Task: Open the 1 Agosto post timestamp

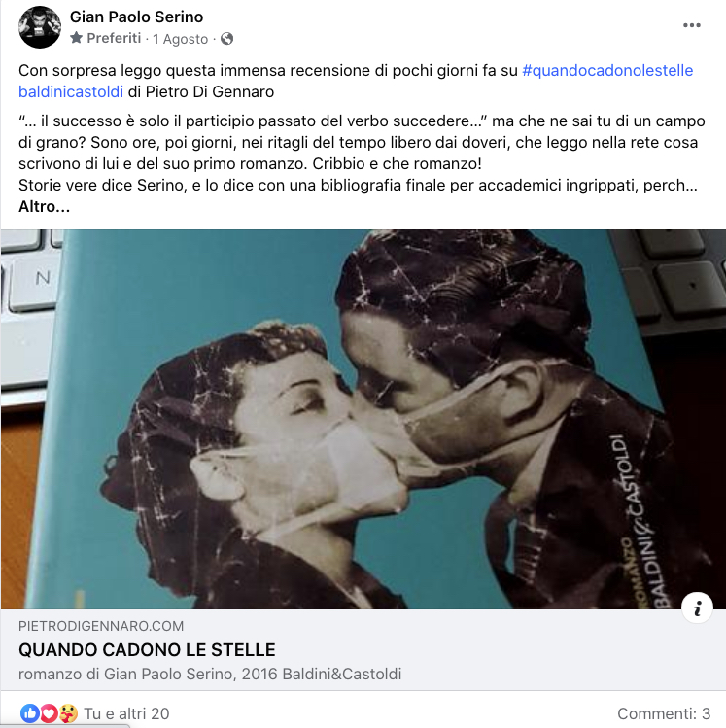Action: pos(180,39)
